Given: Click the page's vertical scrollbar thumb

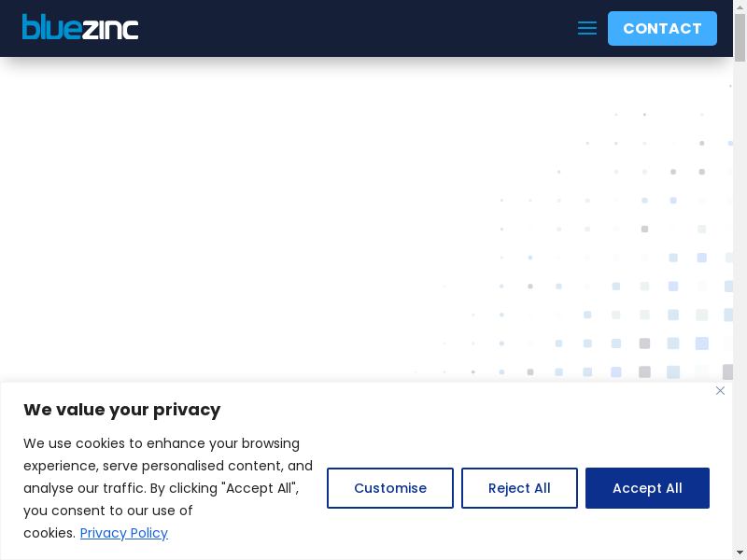Looking at the screenshot, I should pyautogui.click(x=740, y=37).
